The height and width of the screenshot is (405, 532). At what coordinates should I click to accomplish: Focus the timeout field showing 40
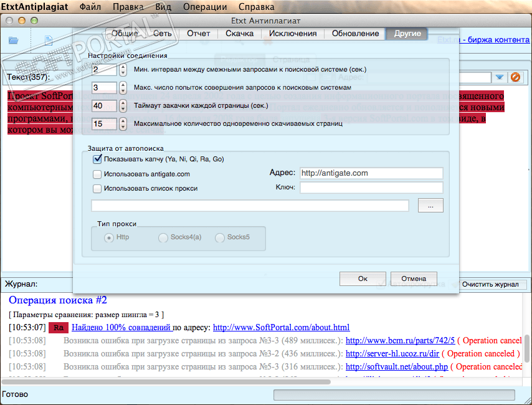coord(104,106)
